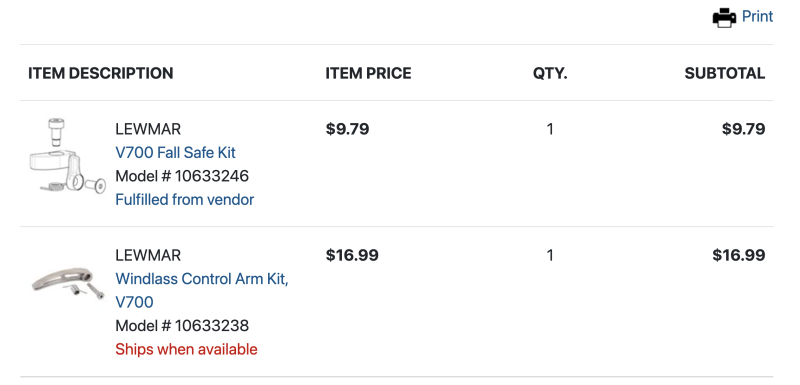
Task: Click the printer icon
Action: tap(724, 18)
